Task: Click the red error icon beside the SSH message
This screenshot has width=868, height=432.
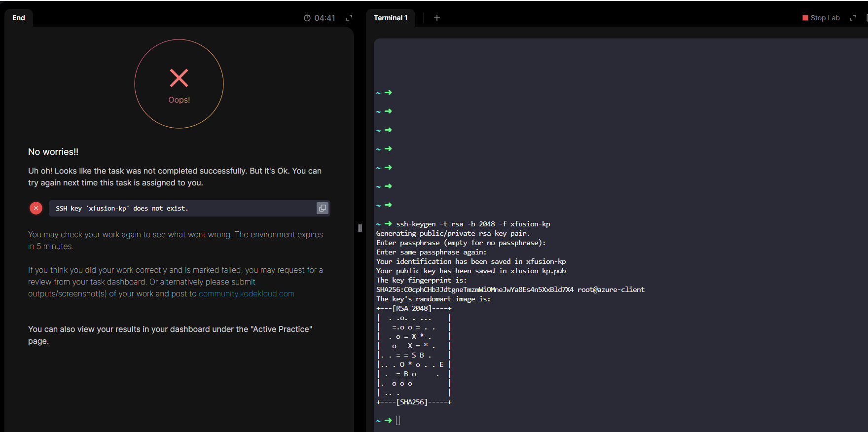Action: 36,208
